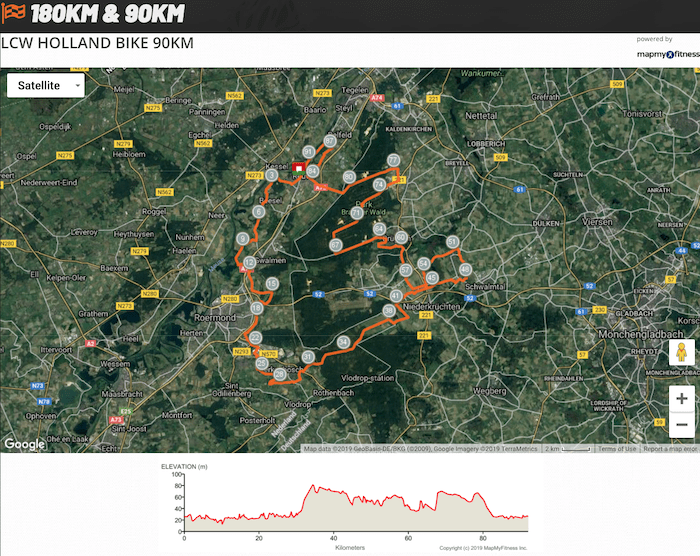Zoom out with the minus button
Screen dimensions: 700x556
point(681,425)
